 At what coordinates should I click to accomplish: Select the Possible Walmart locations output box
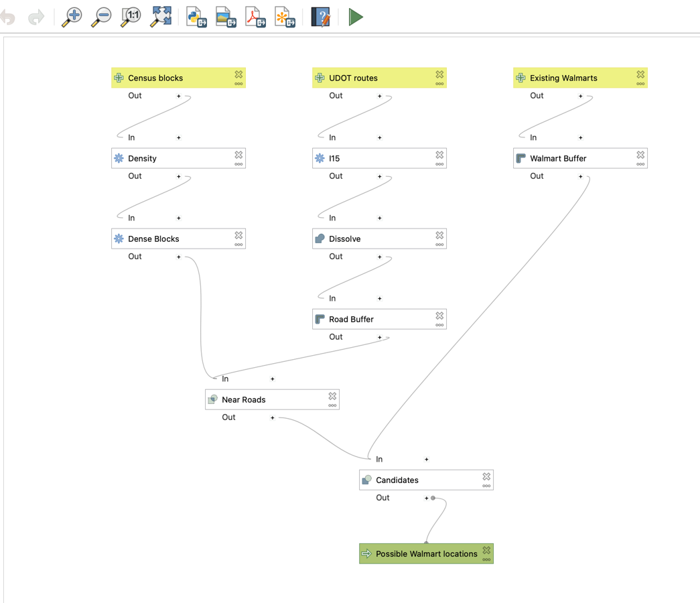(x=426, y=554)
